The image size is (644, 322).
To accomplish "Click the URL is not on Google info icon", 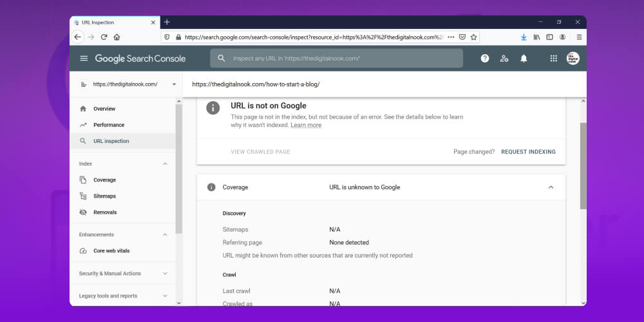I will coord(213,108).
